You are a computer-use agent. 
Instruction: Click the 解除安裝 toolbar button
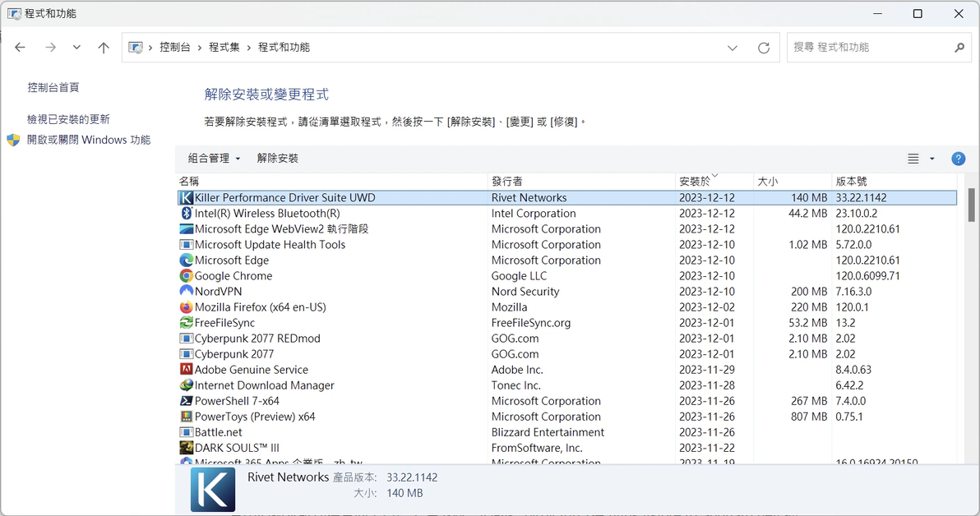click(278, 159)
